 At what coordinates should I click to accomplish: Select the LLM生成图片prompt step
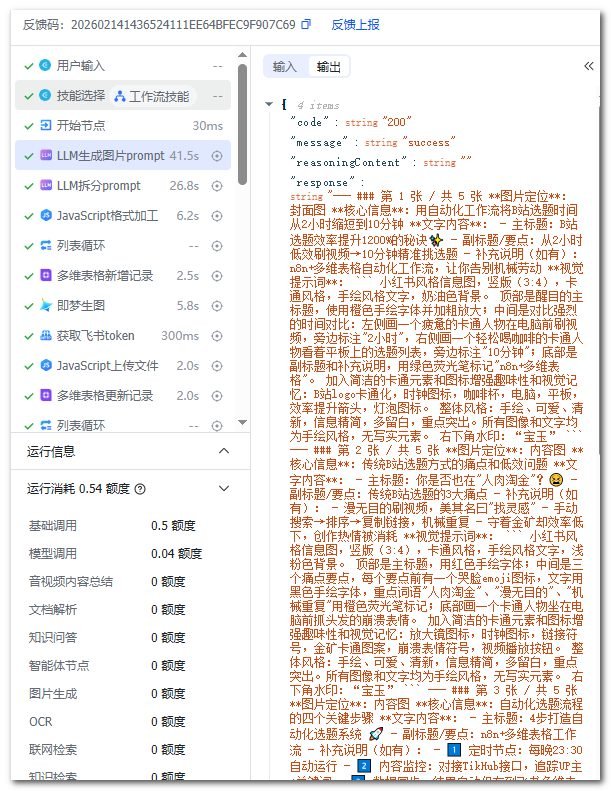point(123,155)
